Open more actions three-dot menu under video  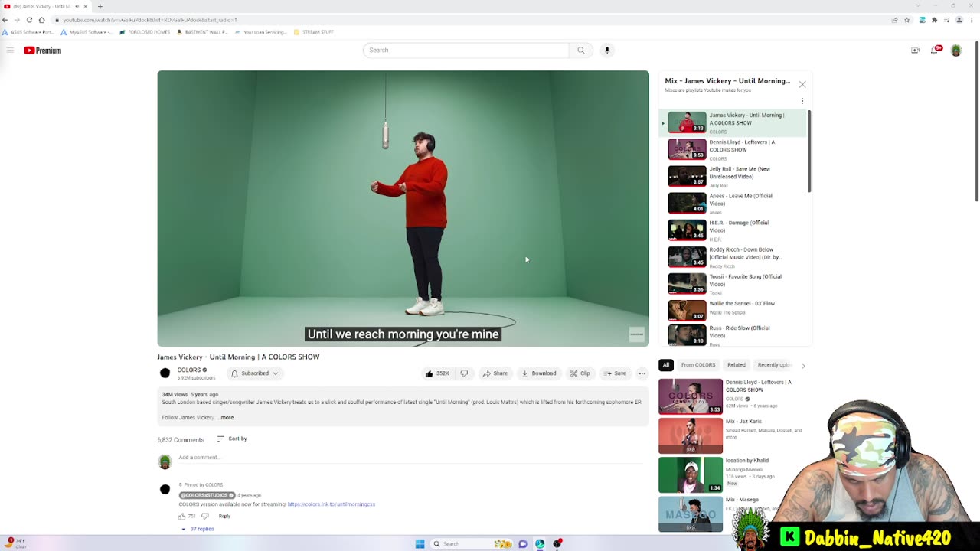642,373
